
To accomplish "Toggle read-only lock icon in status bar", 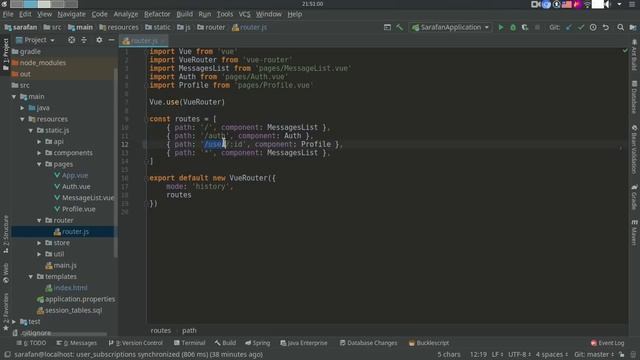I will click(x=622, y=354).
